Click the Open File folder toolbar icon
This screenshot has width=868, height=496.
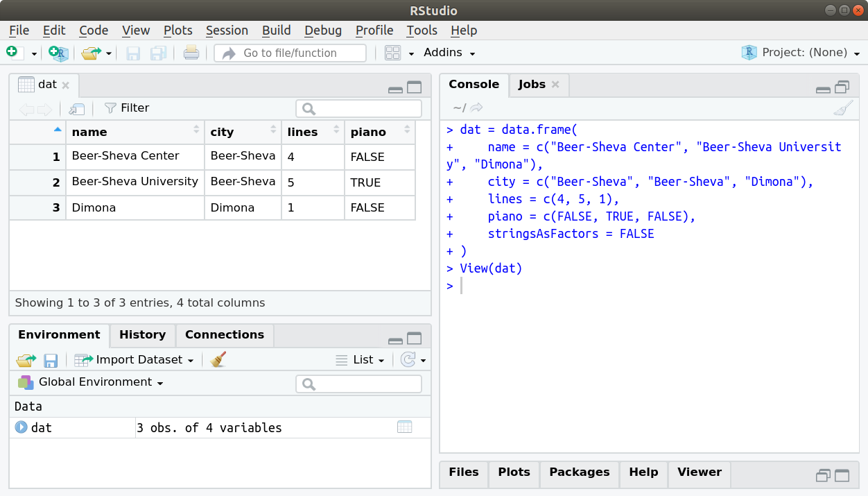pyautogui.click(x=91, y=53)
